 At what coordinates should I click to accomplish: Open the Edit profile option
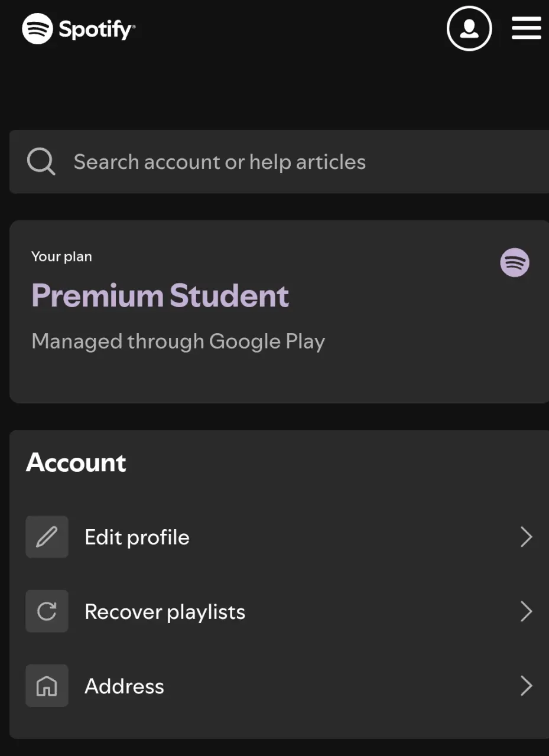(x=279, y=537)
